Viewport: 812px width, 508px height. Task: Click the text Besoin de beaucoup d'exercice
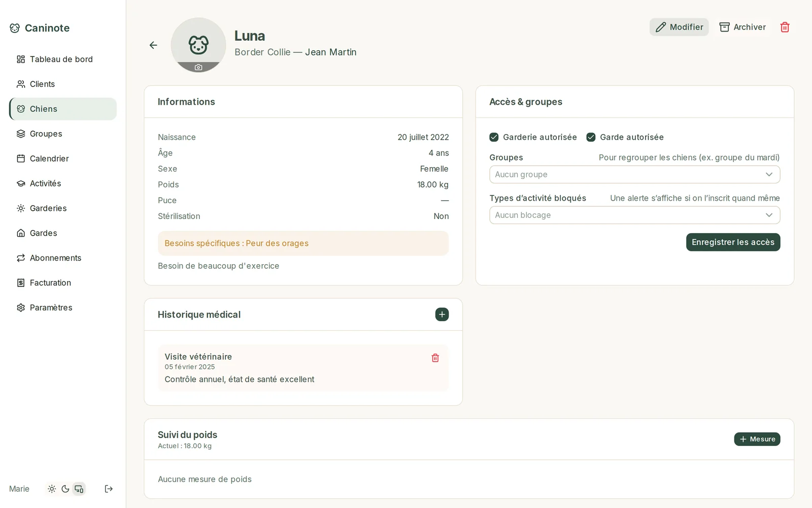click(219, 266)
